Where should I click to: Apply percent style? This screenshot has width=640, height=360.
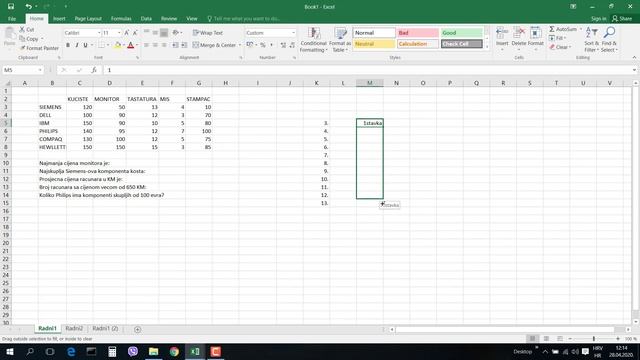click(263, 45)
